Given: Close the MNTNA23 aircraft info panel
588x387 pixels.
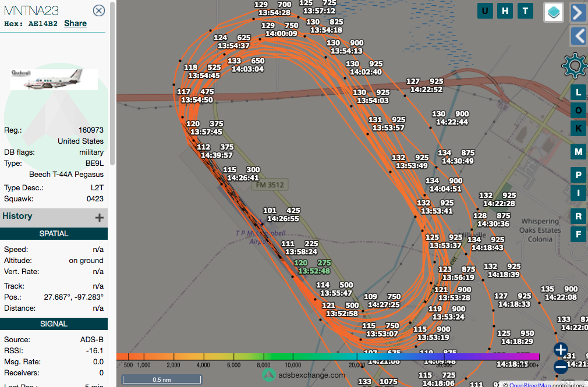Looking at the screenshot, I should pos(99,10).
